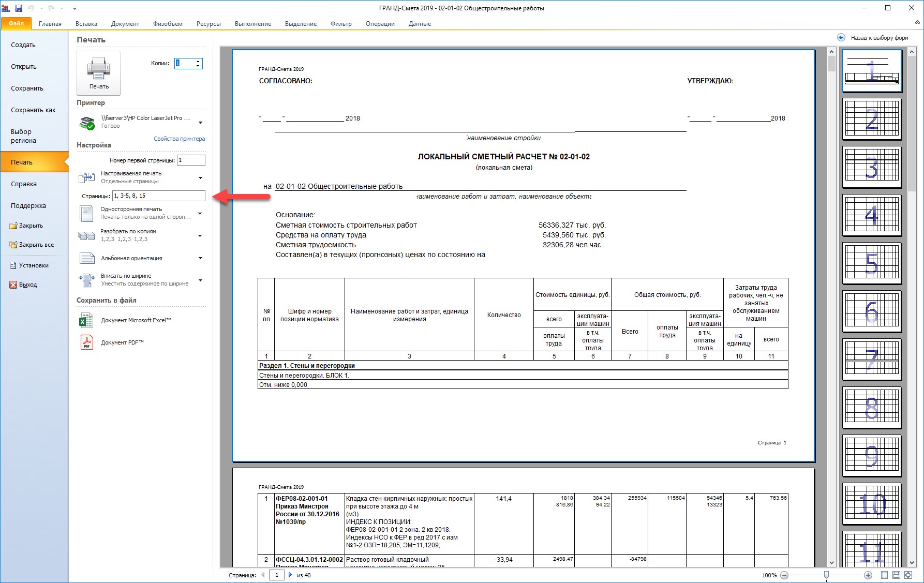Open the Односторонняя печать dropdown arrow
The image size is (924, 583).
coord(200,214)
